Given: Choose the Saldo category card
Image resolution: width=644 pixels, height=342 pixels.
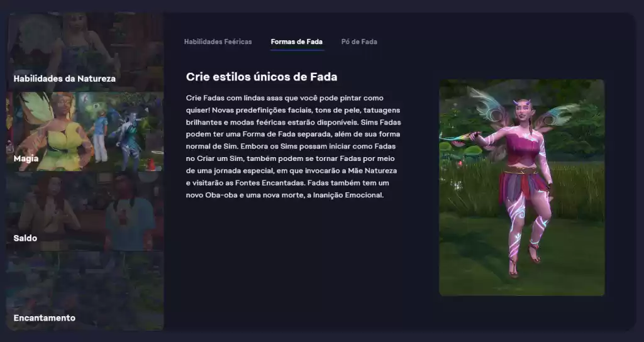Looking at the screenshot, I should [85, 211].
